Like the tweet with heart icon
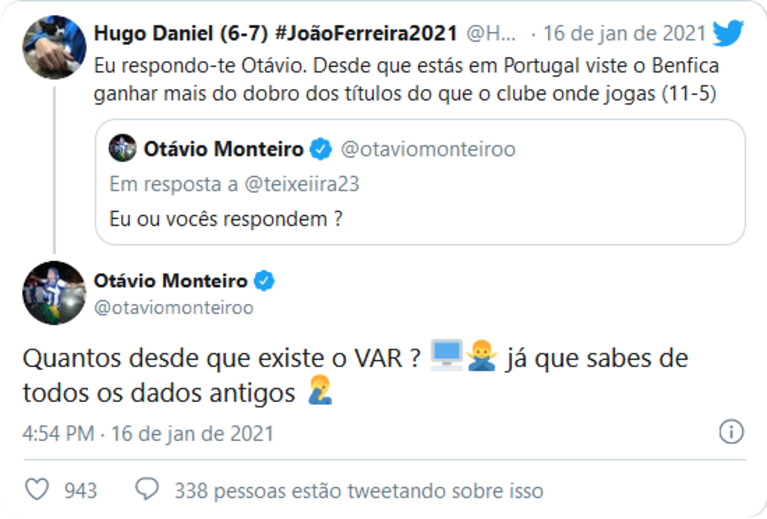767x519 pixels. [37, 490]
